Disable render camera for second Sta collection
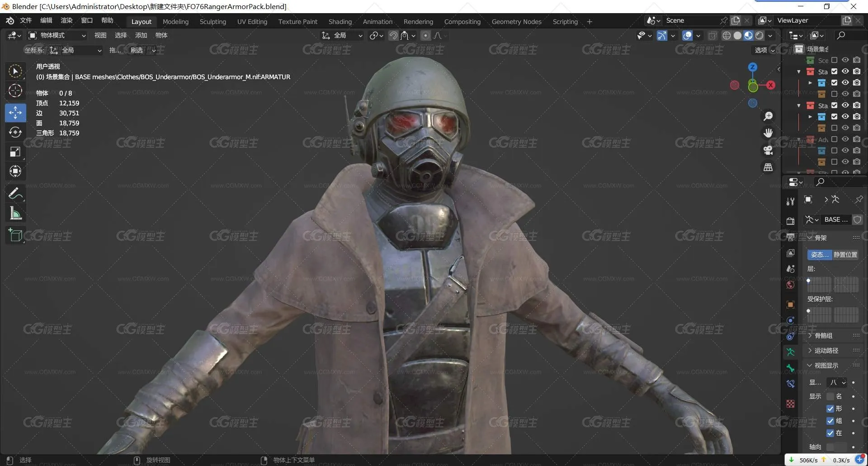The width and height of the screenshot is (868, 466). click(x=857, y=105)
